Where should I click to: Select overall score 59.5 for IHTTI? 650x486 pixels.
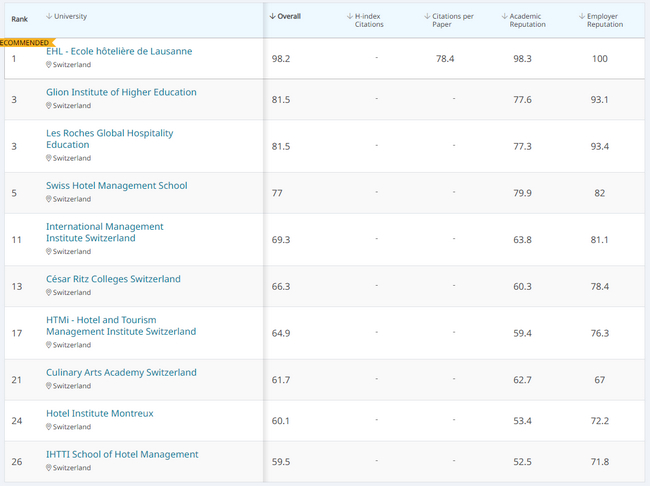(x=281, y=462)
